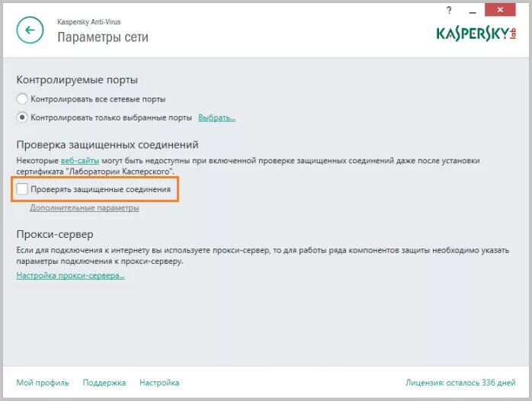Click 'Kaspersky Anti-Virus' title text

coord(89,21)
